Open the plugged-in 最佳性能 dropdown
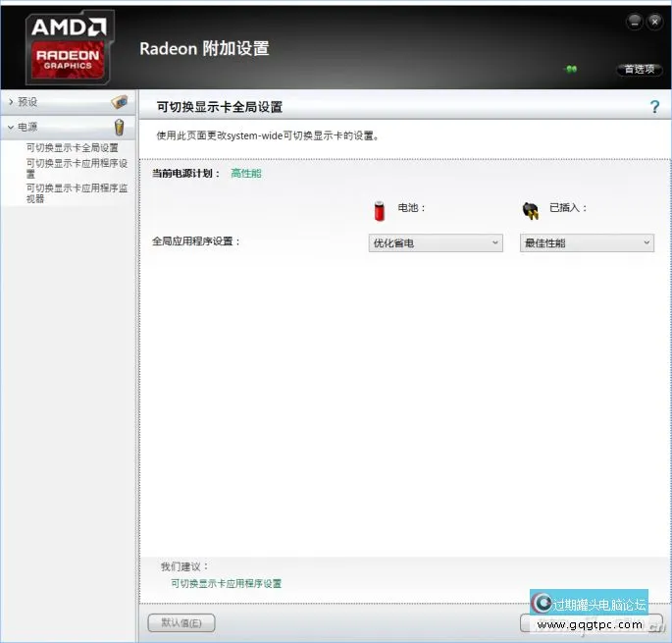 [x=587, y=242]
